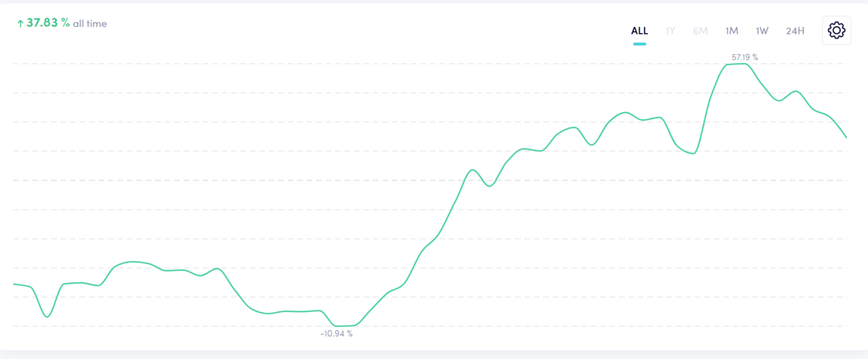The image size is (868, 359).
Task: Click the 57.19 % peak label
Action: coord(745,56)
